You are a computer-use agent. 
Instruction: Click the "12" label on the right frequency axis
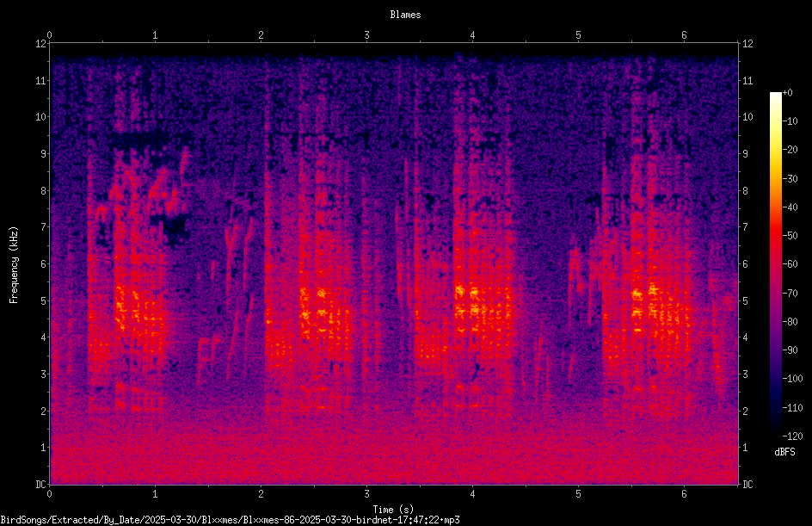(747, 44)
